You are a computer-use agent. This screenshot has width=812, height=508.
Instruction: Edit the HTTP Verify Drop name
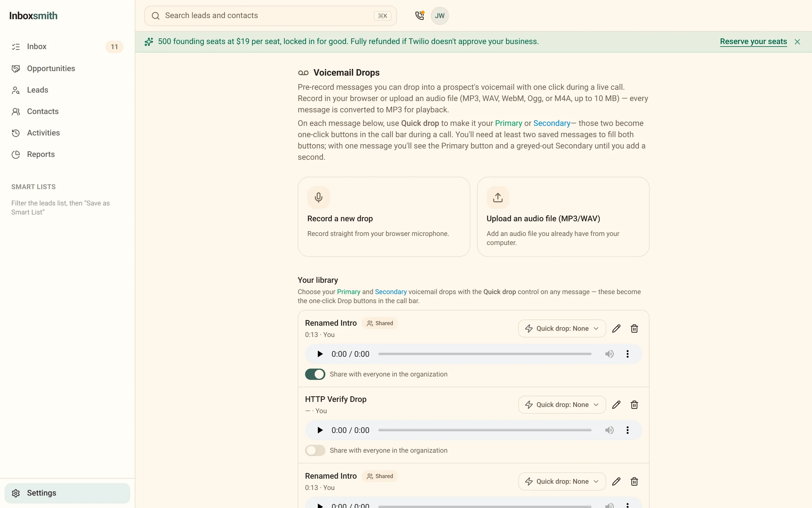[616, 405]
